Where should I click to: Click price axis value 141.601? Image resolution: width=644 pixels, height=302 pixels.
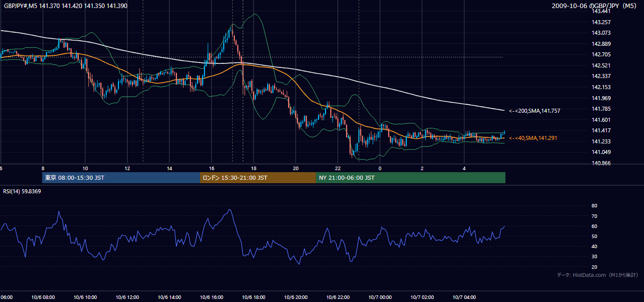[601, 120]
